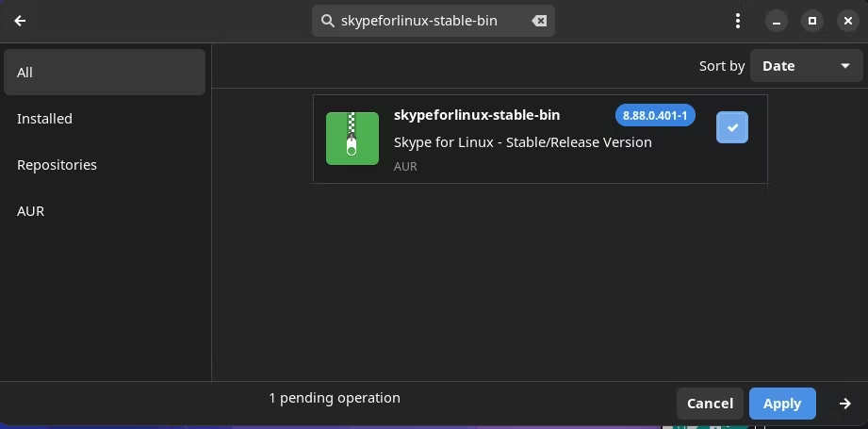Open the three-dot options menu
The height and width of the screenshot is (429, 868).
pos(737,21)
